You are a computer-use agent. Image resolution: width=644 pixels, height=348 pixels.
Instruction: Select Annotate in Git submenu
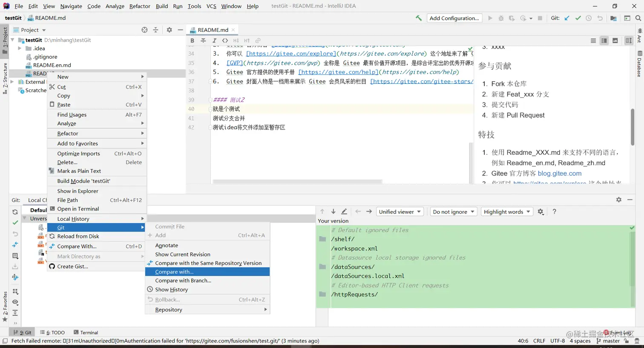[x=207, y=245]
